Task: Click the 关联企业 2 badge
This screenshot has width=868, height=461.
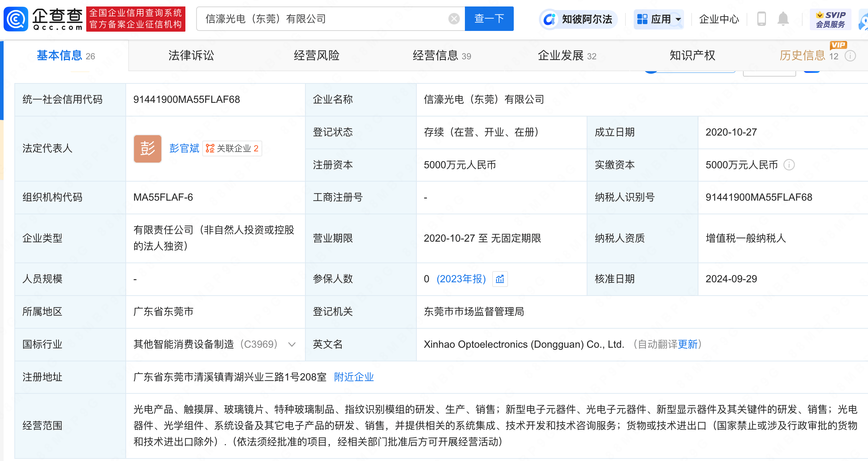Action: [232, 149]
